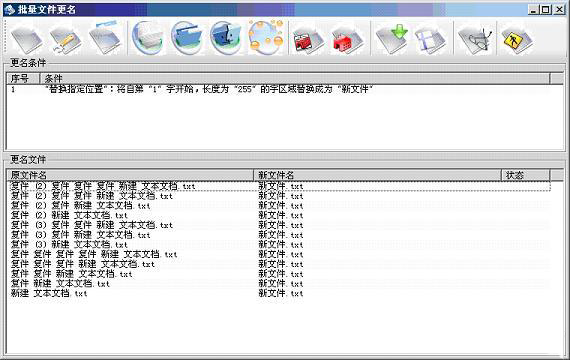The height and width of the screenshot is (360, 570).
Task: Select file "复件 (3) 新建 文本文档.txt"
Action: [x=69, y=245]
